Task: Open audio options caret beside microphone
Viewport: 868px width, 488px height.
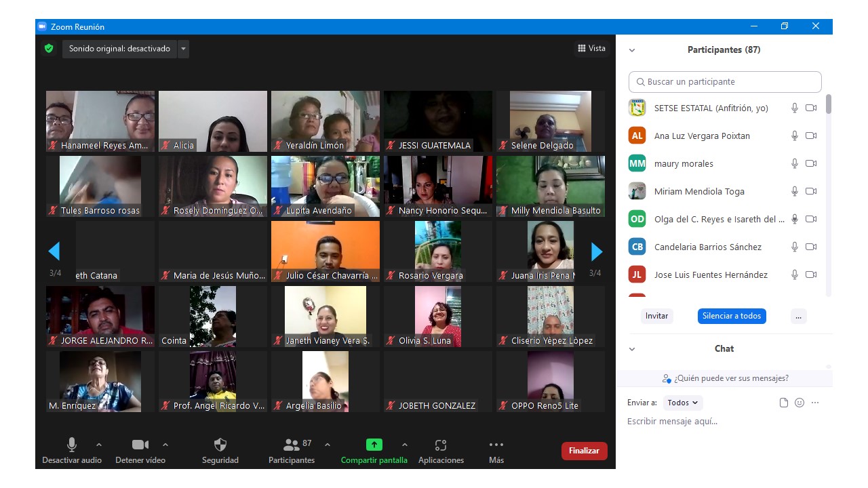Action: (x=99, y=445)
